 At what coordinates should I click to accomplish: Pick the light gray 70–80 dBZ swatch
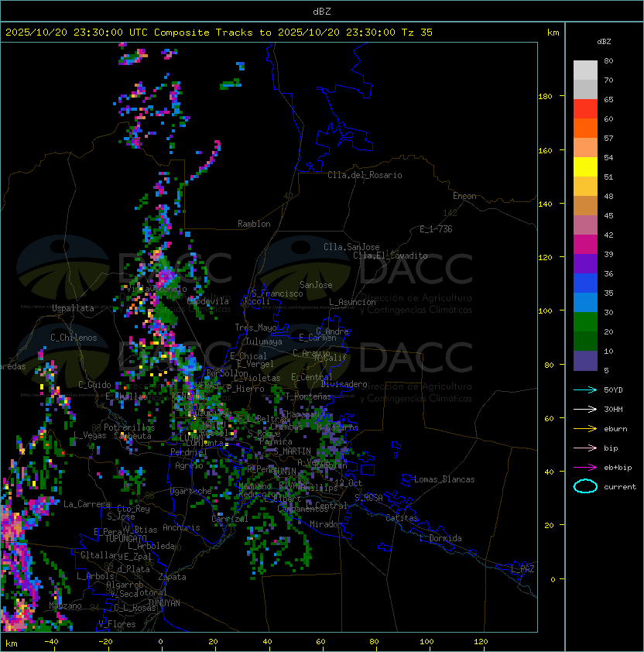(585, 70)
